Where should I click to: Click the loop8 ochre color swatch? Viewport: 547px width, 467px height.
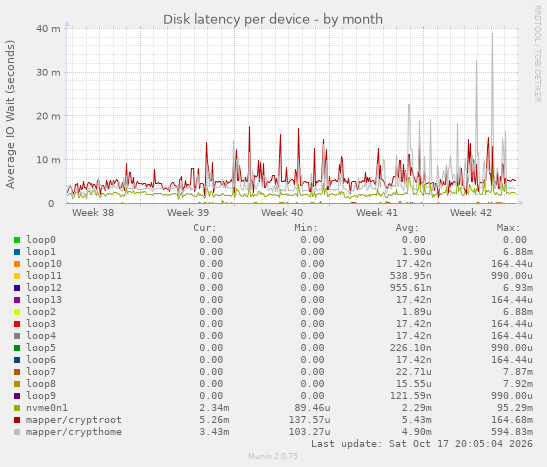(17, 384)
